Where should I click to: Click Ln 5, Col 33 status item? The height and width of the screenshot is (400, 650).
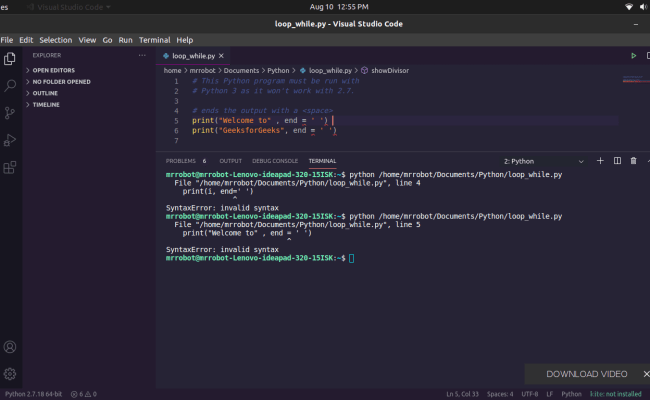coord(462,394)
